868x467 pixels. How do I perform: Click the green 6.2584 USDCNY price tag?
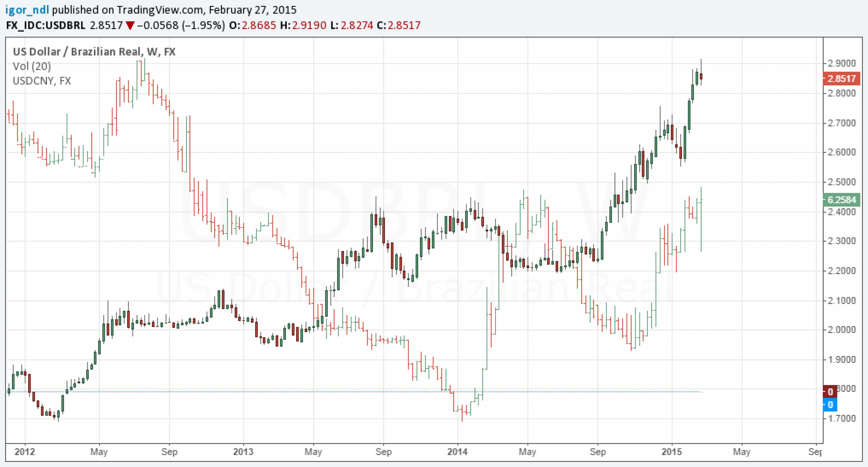841,200
